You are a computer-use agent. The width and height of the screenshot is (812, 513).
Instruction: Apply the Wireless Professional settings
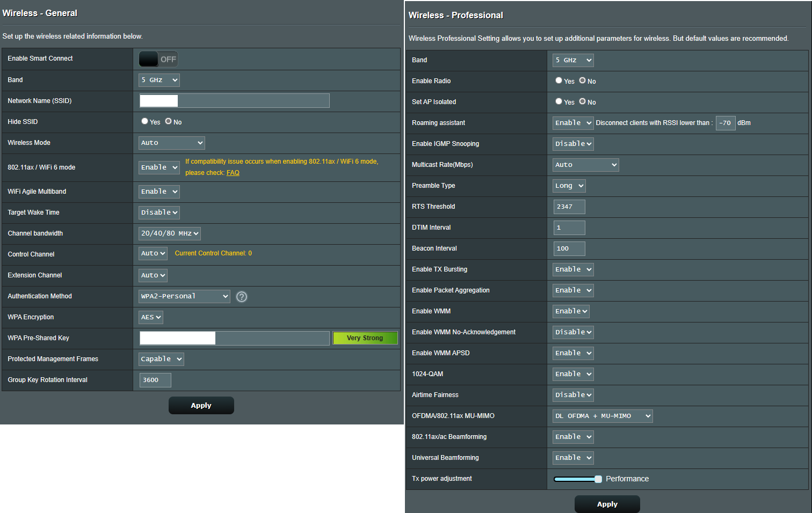coord(607,504)
